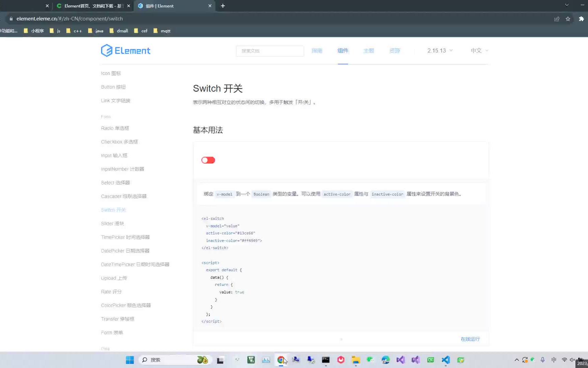The width and height of the screenshot is (588, 368).
Task: Expand hidden icons in the system tray
Action: 517,360
